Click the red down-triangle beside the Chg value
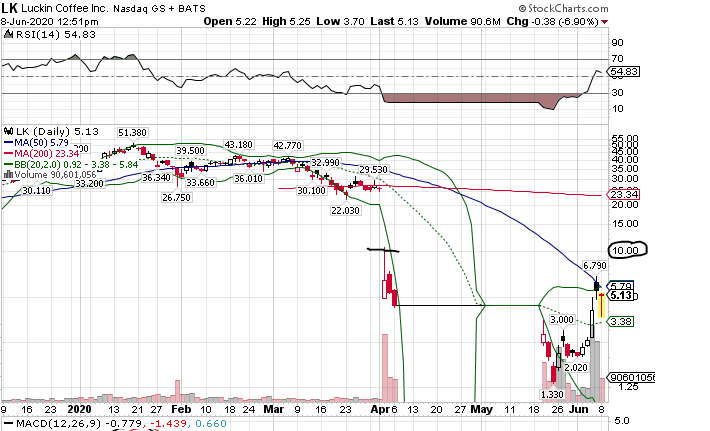Image resolution: width=710 pixels, height=431 pixels. pos(604,22)
